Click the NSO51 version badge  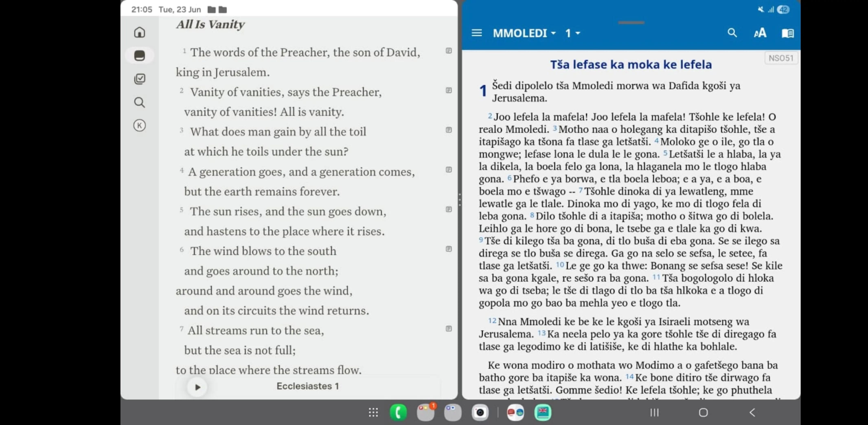point(781,58)
